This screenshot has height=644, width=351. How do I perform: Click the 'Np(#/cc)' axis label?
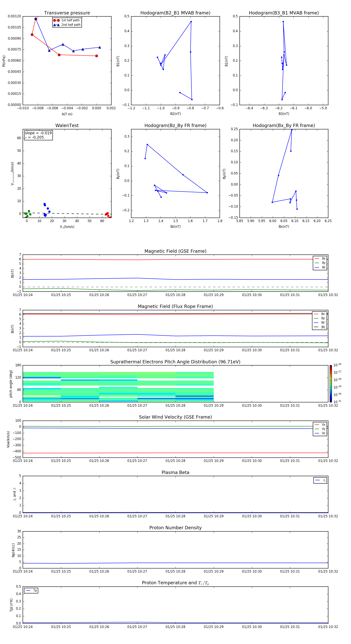[x=13, y=550]
